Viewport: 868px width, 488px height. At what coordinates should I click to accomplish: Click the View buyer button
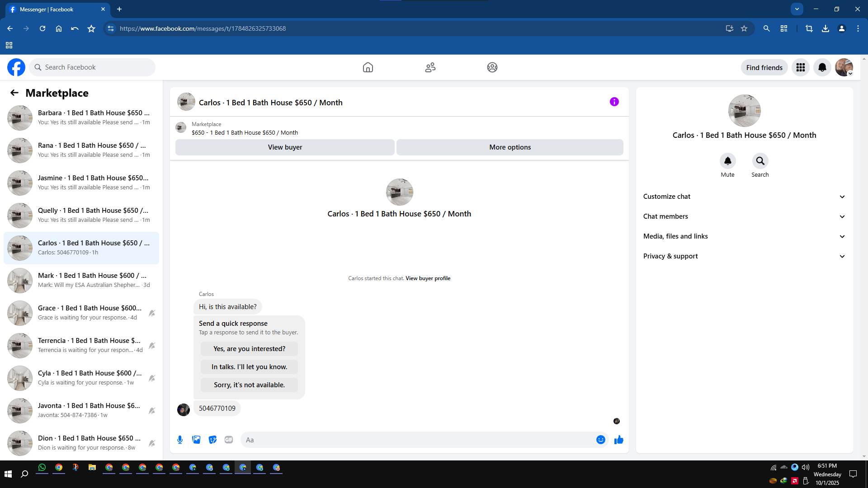pyautogui.click(x=285, y=147)
